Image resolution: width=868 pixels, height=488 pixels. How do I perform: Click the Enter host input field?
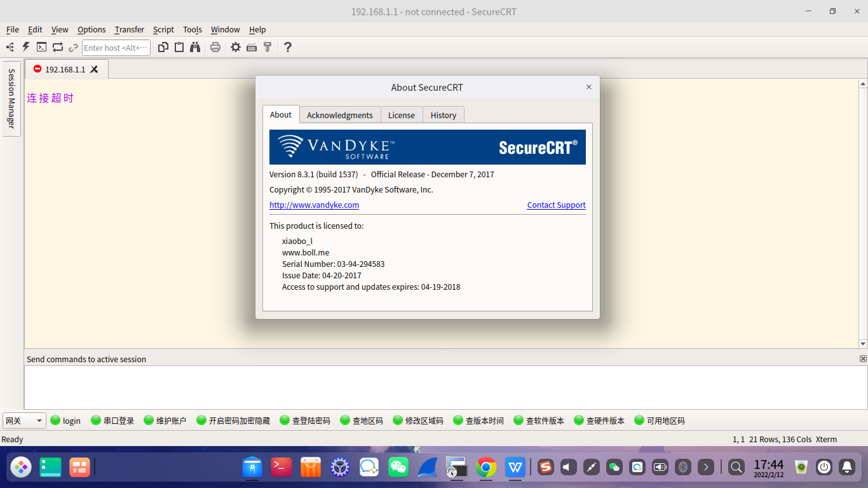click(x=116, y=48)
